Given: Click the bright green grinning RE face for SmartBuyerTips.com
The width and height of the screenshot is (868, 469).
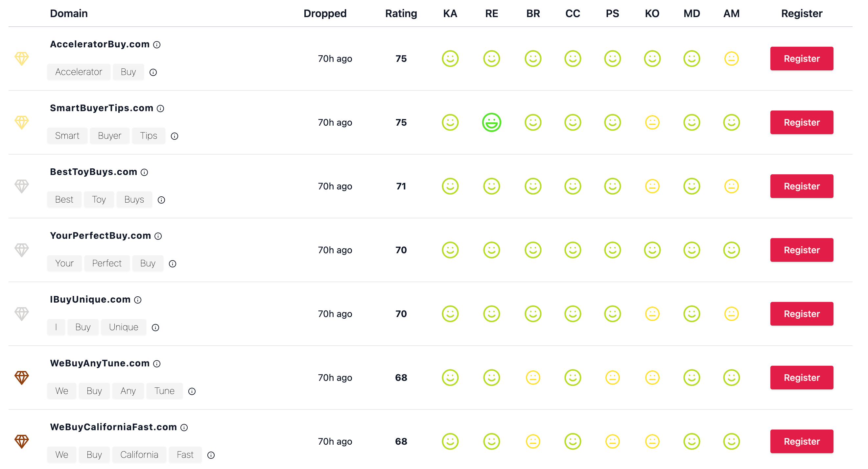Looking at the screenshot, I should pyautogui.click(x=491, y=122).
